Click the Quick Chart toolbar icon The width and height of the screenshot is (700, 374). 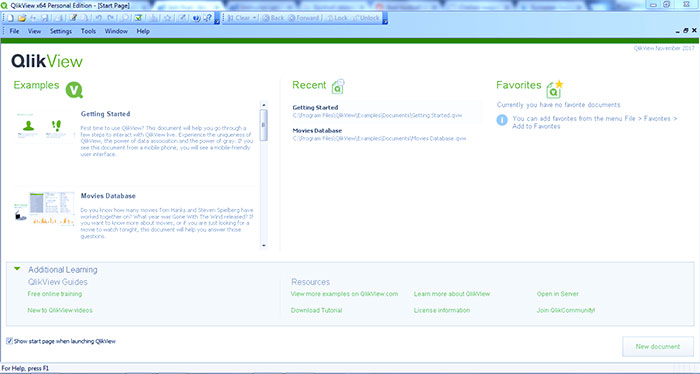(x=153, y=18)
